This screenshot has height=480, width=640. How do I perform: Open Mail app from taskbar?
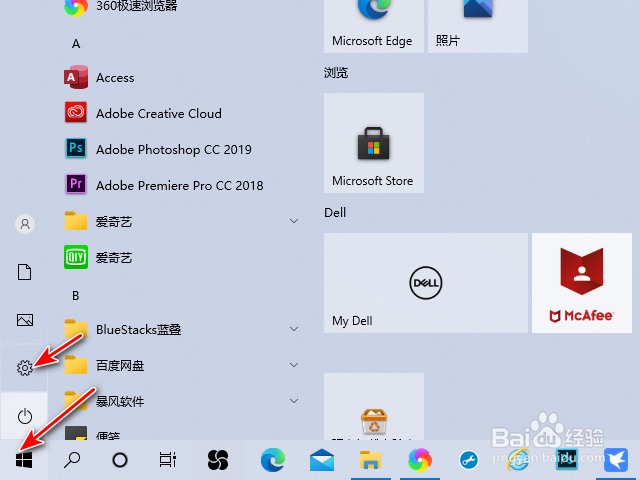tap(322, 460)
